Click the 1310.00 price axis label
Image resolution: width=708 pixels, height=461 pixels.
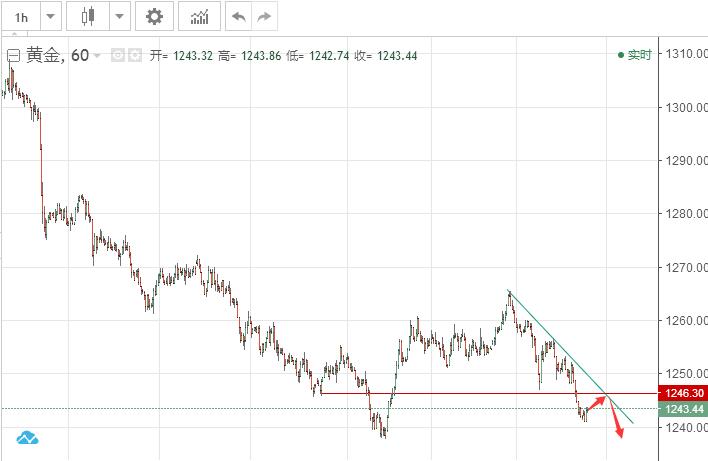click(x=686, y=54)
